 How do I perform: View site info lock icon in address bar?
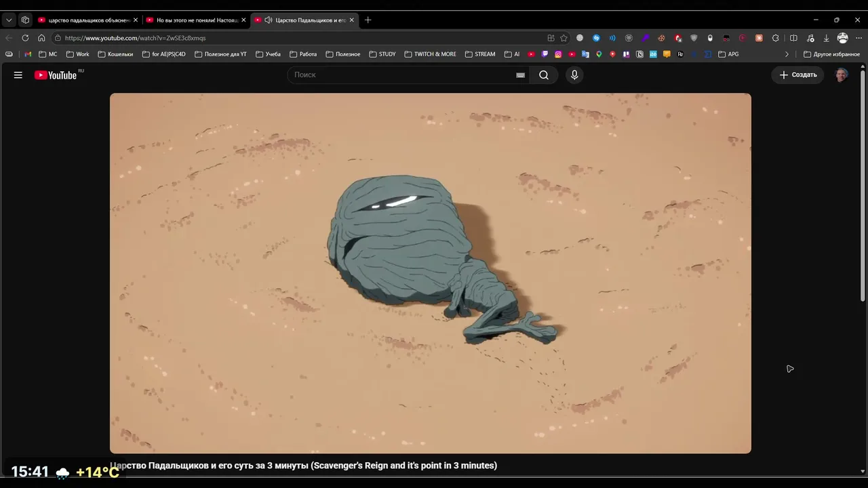58,38
